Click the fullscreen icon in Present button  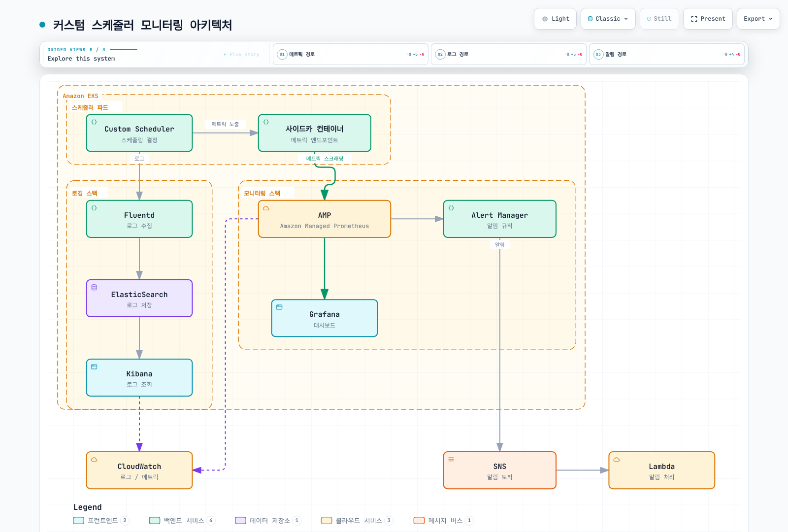click(x=694, y=19)
